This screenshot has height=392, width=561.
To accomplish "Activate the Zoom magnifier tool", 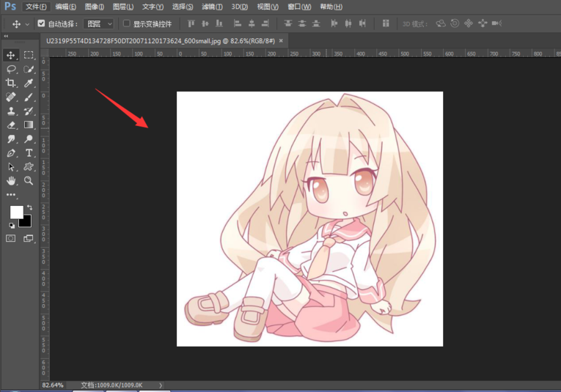I will [29, 180].
